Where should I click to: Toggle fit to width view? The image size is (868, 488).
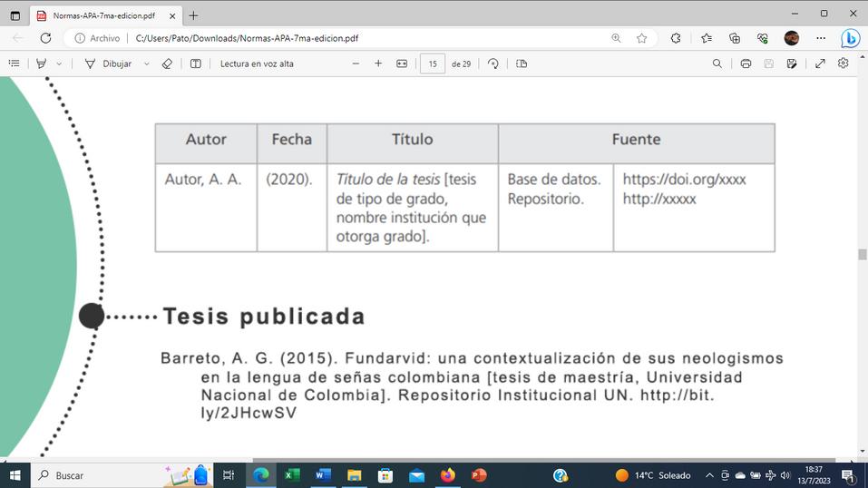click(402, 63)
